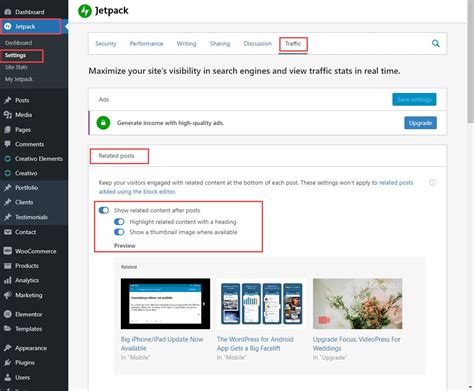474x391 pixels.
Task: Click the Preview label
Action: click(x=125, y=246)
